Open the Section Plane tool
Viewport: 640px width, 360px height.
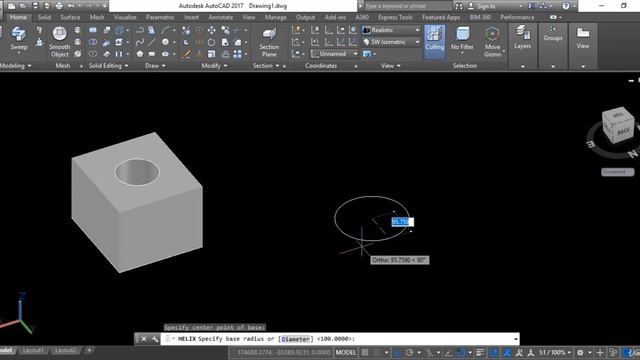(x=269, y=42)
